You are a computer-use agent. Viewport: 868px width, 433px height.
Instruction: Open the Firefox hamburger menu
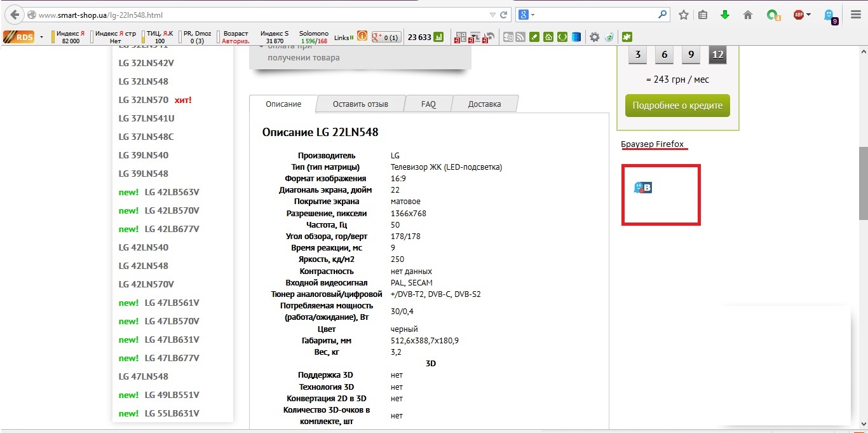pos(855,15)
